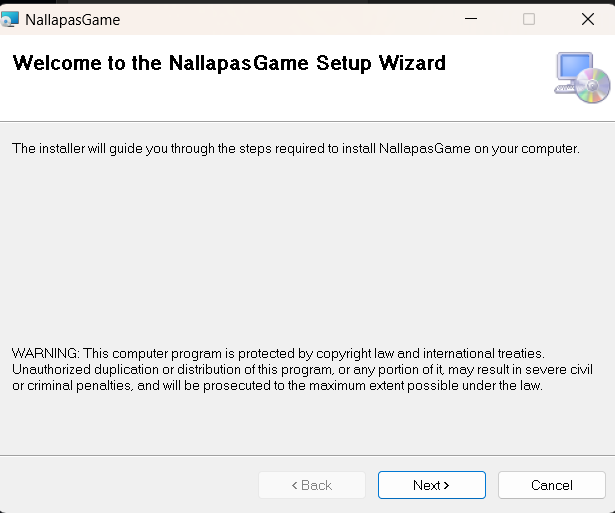Click the "or criminal penalties" warning line
615x513 pixels.
pos(276,385)
